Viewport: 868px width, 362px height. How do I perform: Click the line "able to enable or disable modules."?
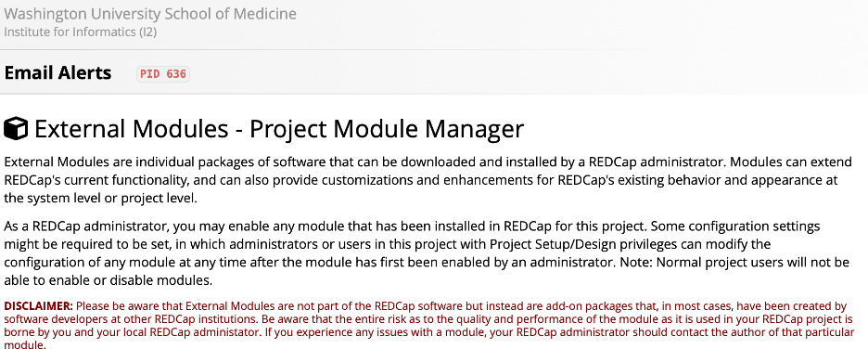[108, 280]
